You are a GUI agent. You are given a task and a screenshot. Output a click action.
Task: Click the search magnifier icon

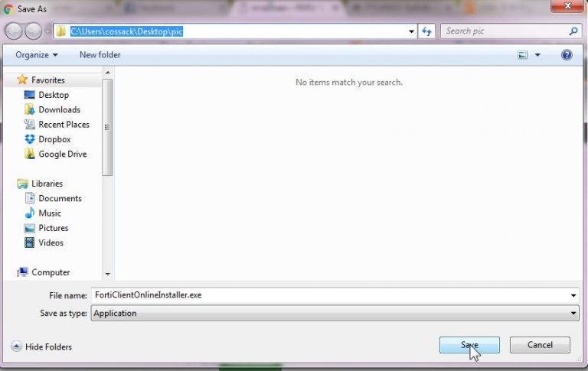pyautogui.click(x=573, y=31)
